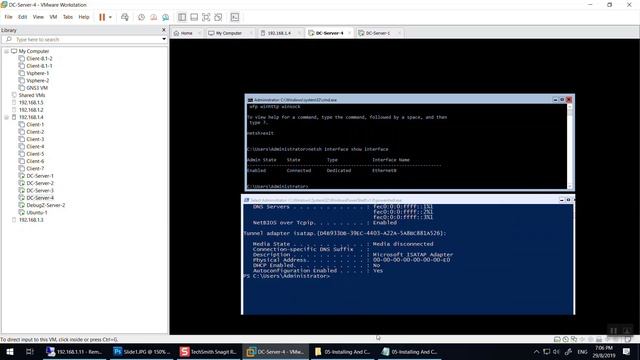Open 192.168.1.11 Remote Desktop taskbar item
Image resolution: width=640 pixels, height=360 pixels.
[75, 351]
